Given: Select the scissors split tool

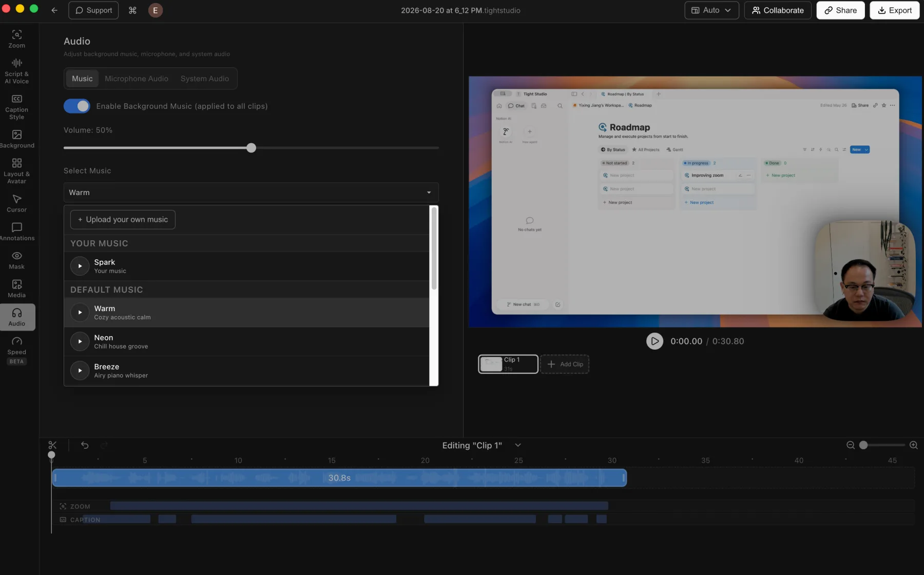Looking at the screenshot, I should [52, 445].
